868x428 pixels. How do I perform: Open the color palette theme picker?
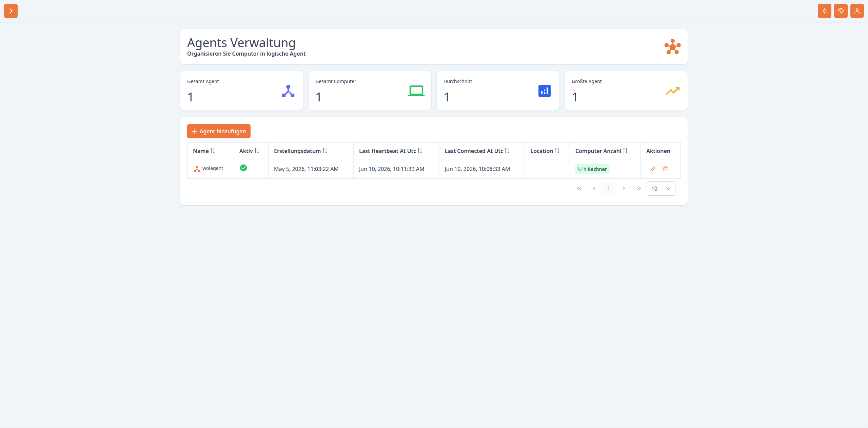[841, 11]
